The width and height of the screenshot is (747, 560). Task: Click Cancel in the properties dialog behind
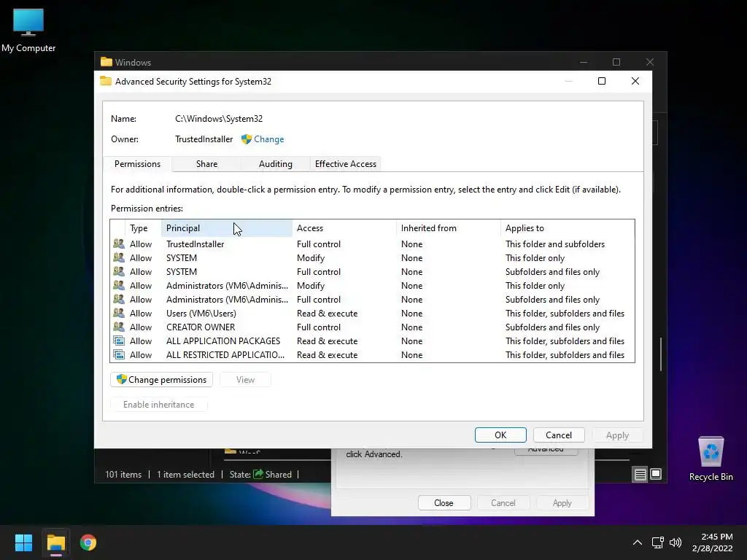click(503, 503)
